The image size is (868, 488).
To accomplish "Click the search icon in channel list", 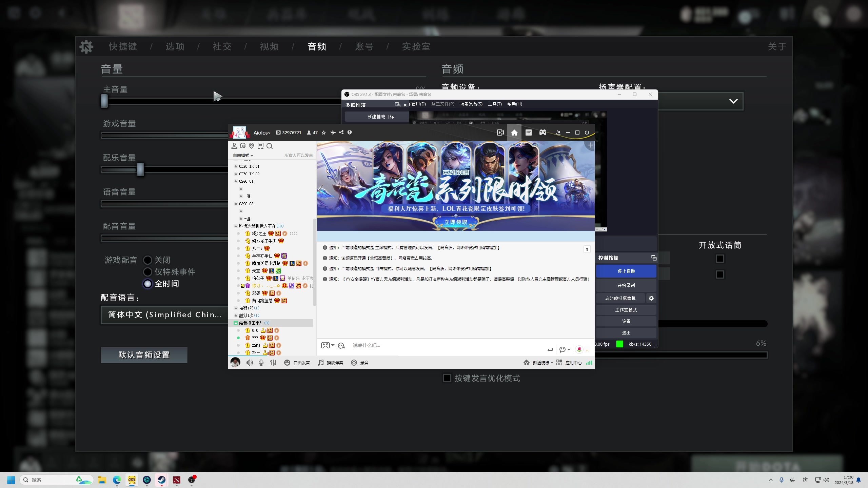I will point(270,146).
